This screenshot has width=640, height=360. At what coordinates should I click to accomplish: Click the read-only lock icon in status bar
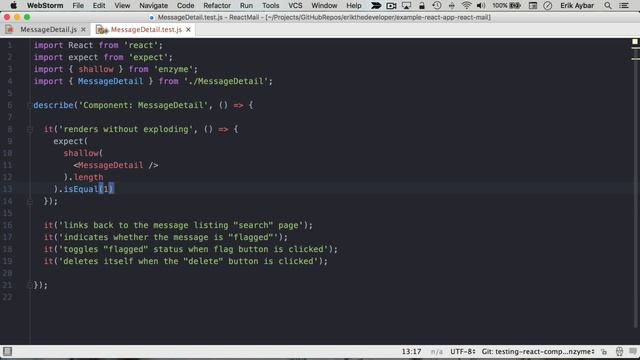[x=604, y=351]
